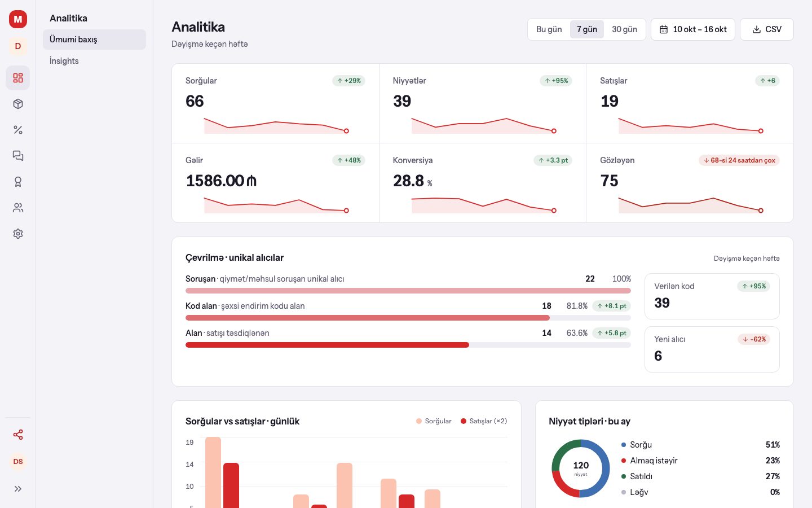This screenshot has width=812, height=508.
Task: Click the Kod alan 81.8% value
Action: coord(577,306)
